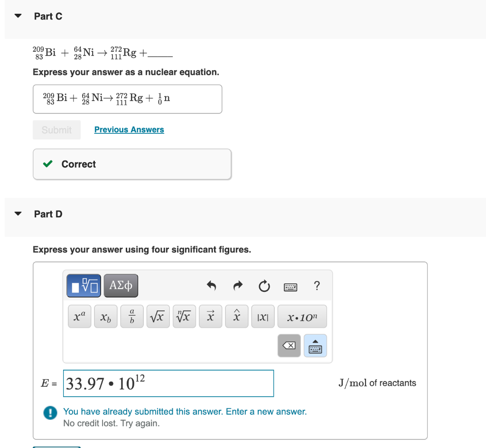This screenshot has height=448, width=486.
Task: Insert absolute value bars |x|
Action: (x=262, y=316)
